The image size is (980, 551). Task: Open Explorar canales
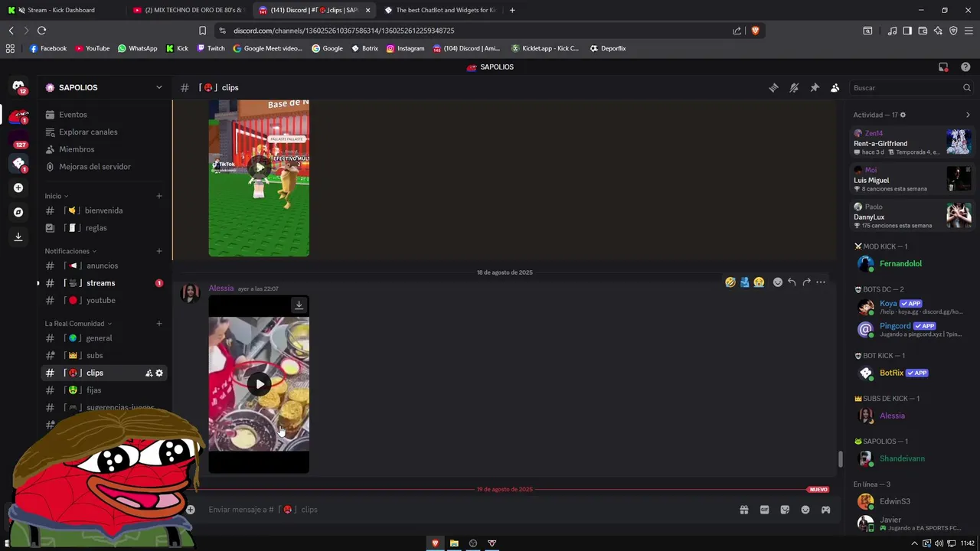click(x=103, y=132)
